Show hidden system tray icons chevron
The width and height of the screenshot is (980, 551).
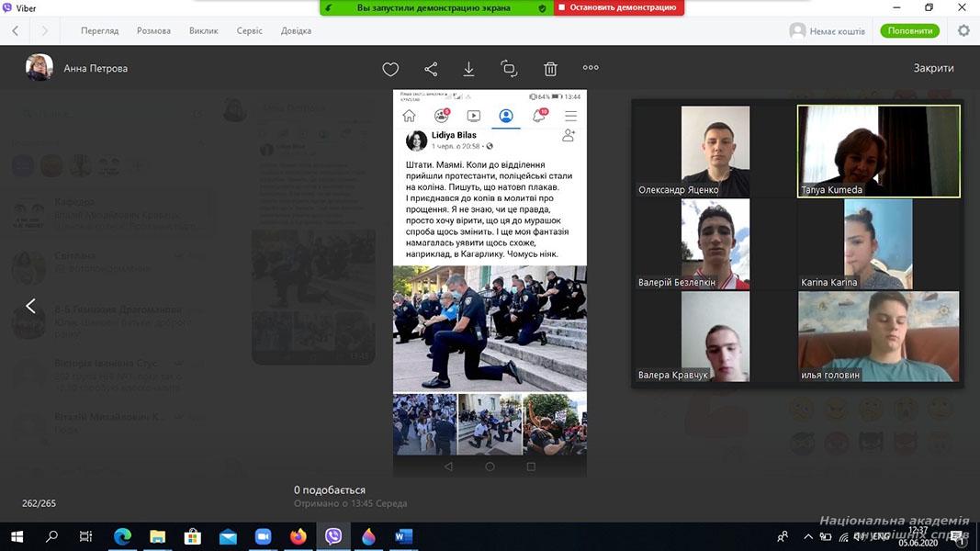807,536
